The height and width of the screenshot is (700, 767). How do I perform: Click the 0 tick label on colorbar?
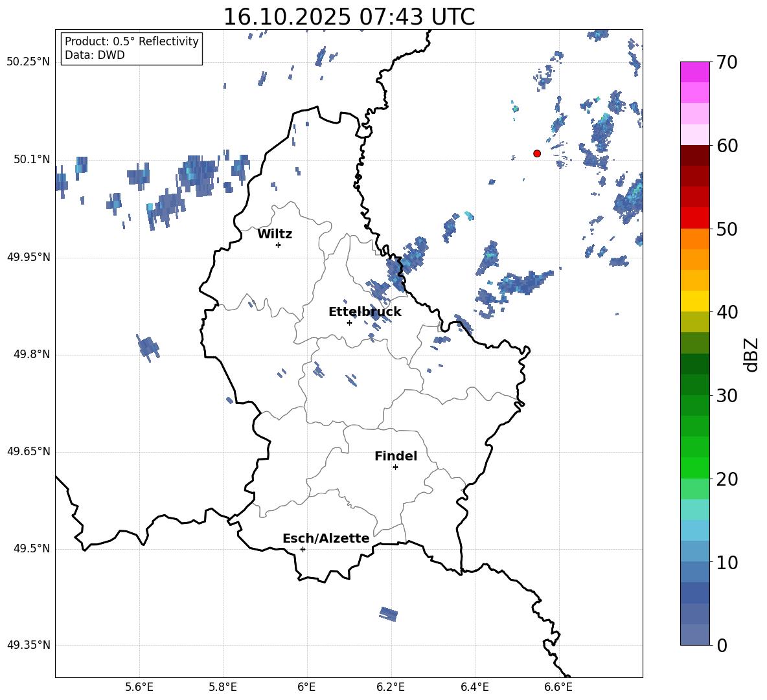click(722, 645)
